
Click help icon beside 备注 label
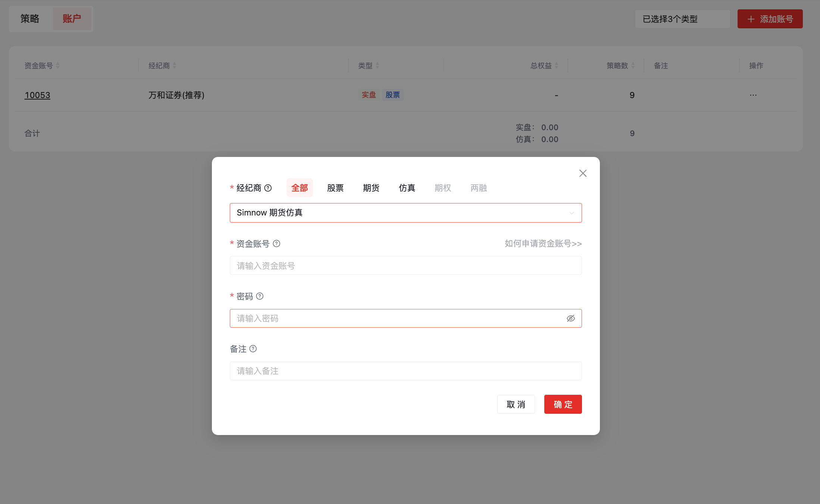click(x=253, y=349)
